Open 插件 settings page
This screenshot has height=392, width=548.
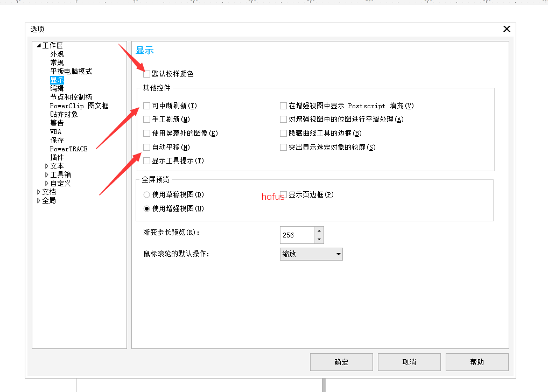[57, 157]
